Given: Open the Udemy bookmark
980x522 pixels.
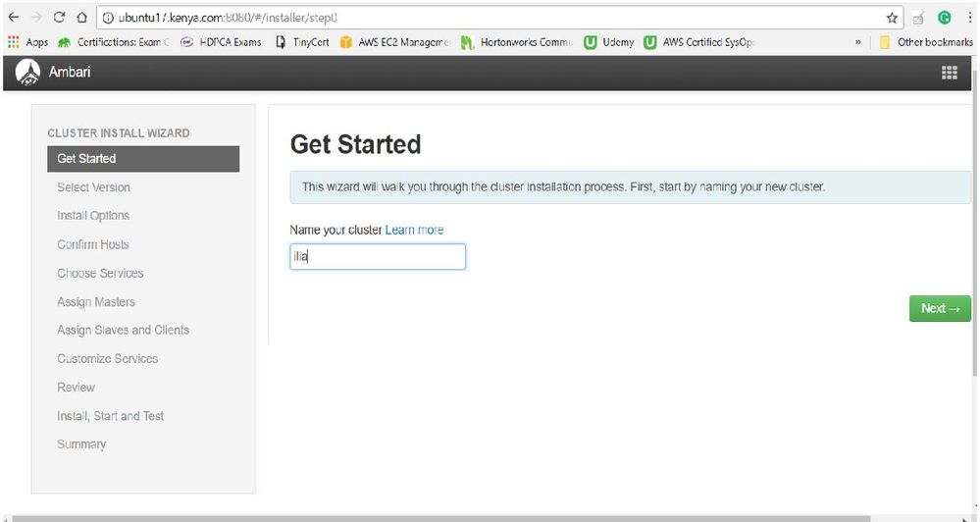Looking at the screenshot, I should [609, 42].
